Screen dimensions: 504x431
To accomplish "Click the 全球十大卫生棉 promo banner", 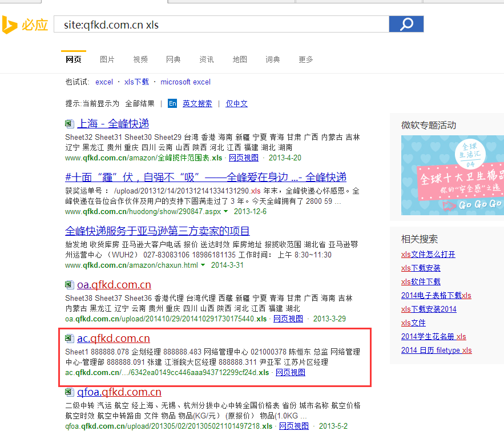I will tap(453, 175).
